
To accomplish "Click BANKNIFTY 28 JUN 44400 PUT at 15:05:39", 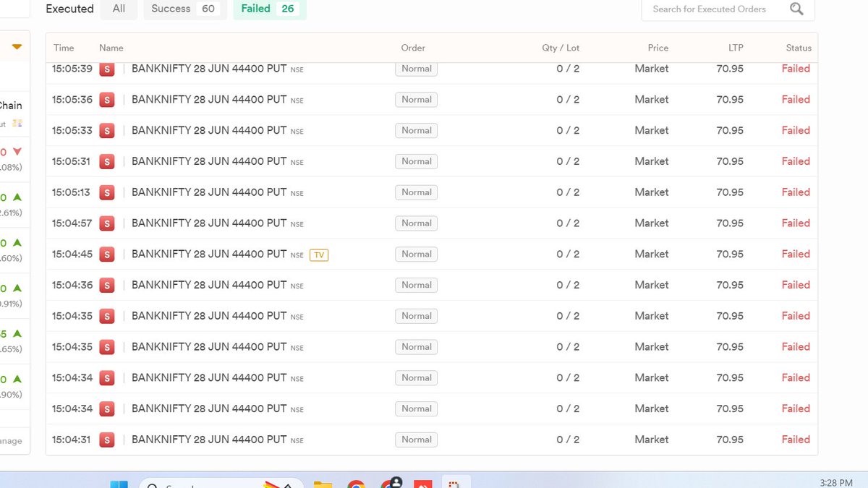I will (209, 69).
